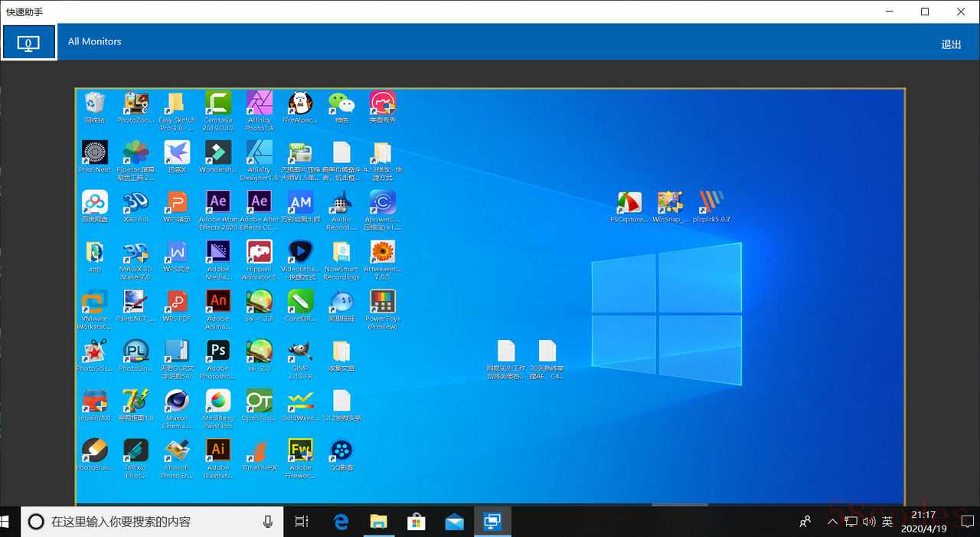Open the notification action center icon
This screenshot has height=537, width=980.
[x=966, y=522]
